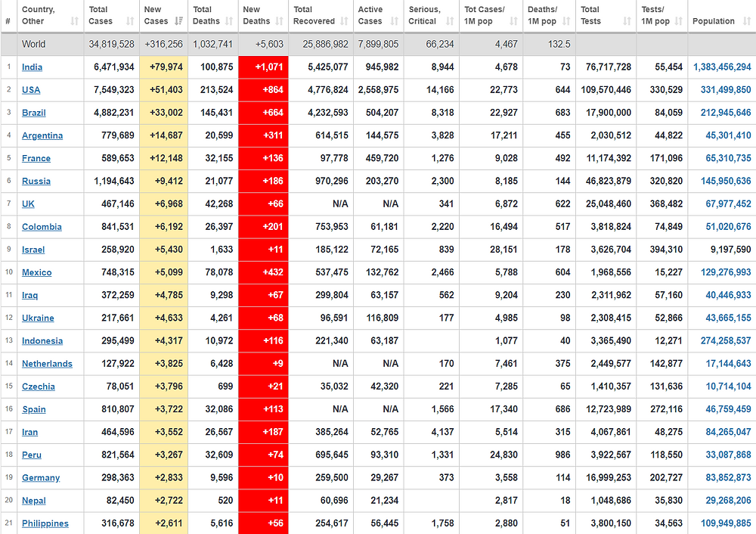Image resolution: width=756 pixels, height=534 pixels.
Task: Sort by New Deaths arrows icon
Action: click(279, 21)
